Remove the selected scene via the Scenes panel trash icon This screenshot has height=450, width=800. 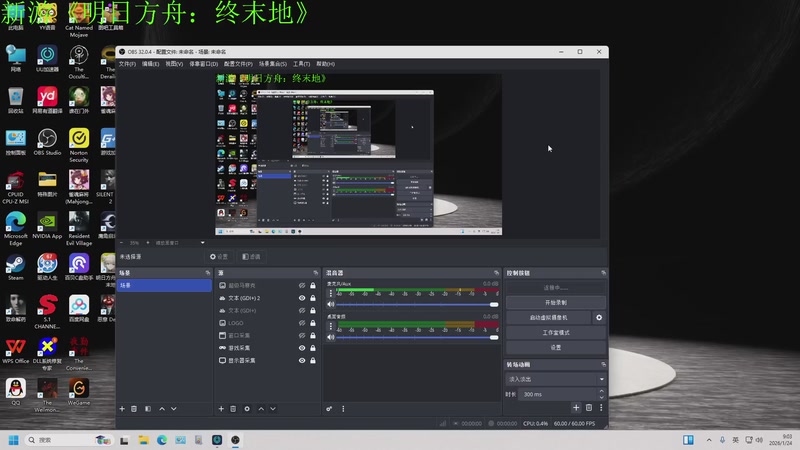pyautogui.click(x=134, y=409)
